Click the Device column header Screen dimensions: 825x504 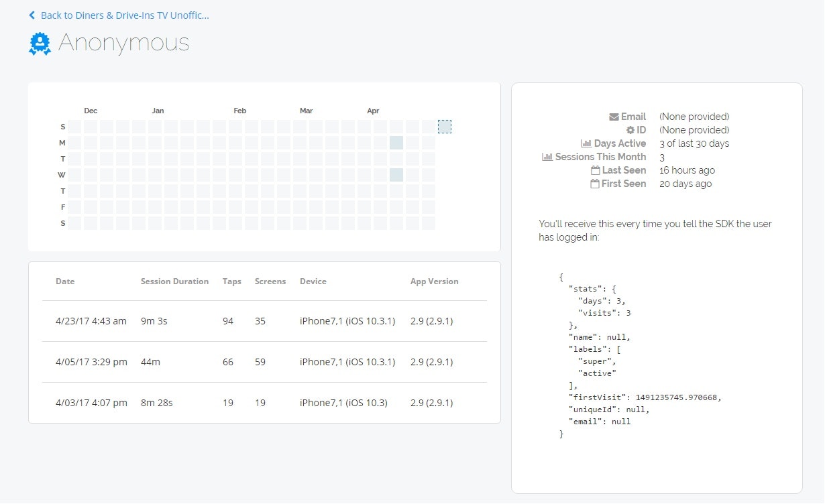pyautogui.click(x=313, y=281)
